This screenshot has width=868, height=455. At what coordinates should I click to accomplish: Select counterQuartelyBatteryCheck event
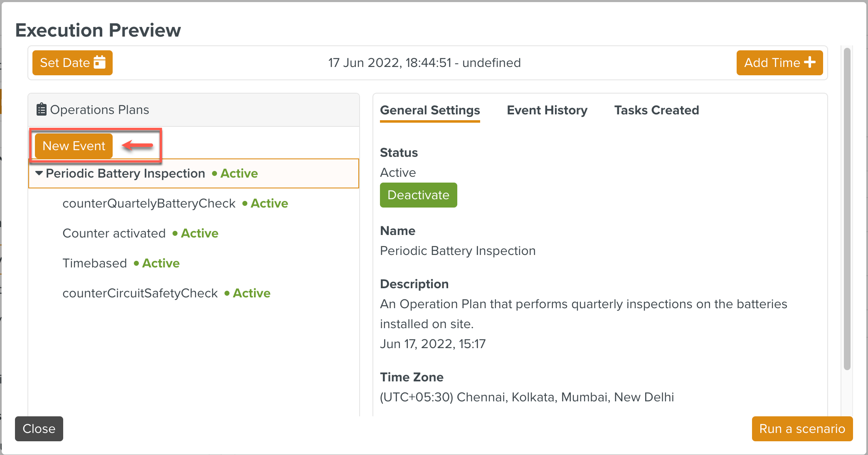coord(149,203)
